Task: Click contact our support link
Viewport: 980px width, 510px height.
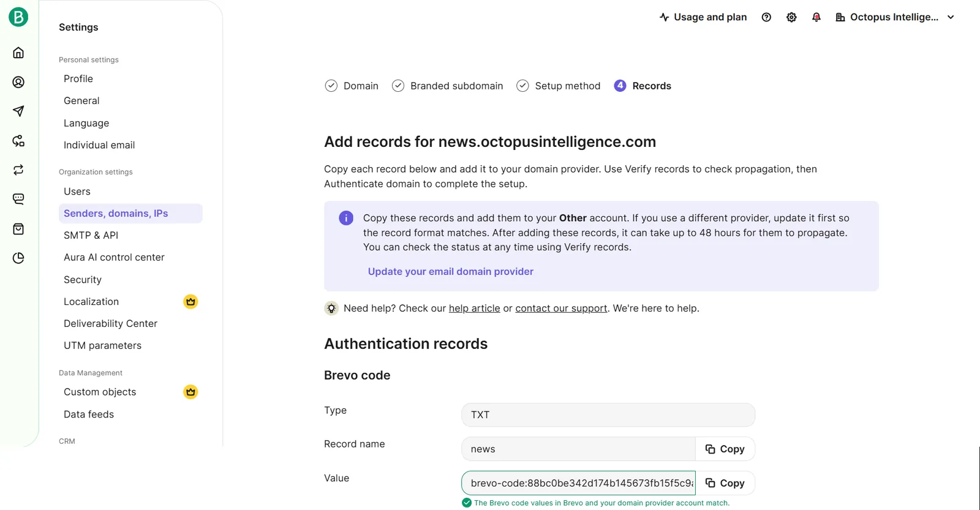Action: point(561,309)
